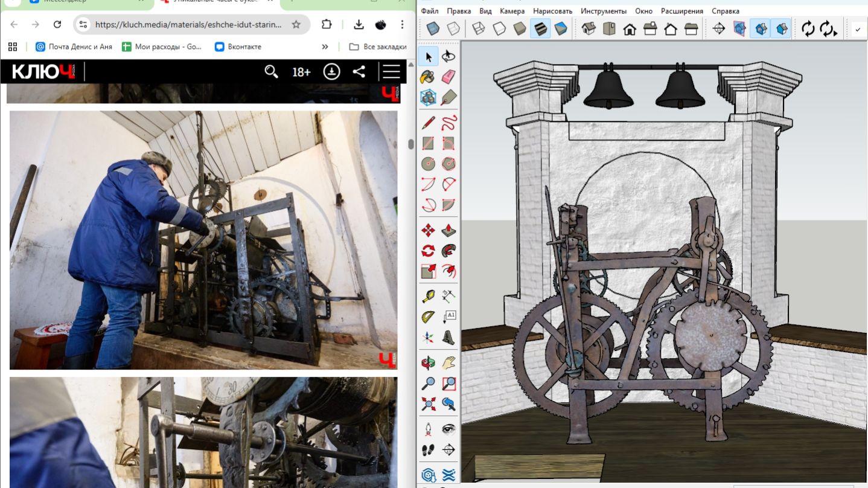Expand hidden bookmarks with the » chevron
Image resolution: width=868 pixels, height=488 pixels.
tap(325, 47)
